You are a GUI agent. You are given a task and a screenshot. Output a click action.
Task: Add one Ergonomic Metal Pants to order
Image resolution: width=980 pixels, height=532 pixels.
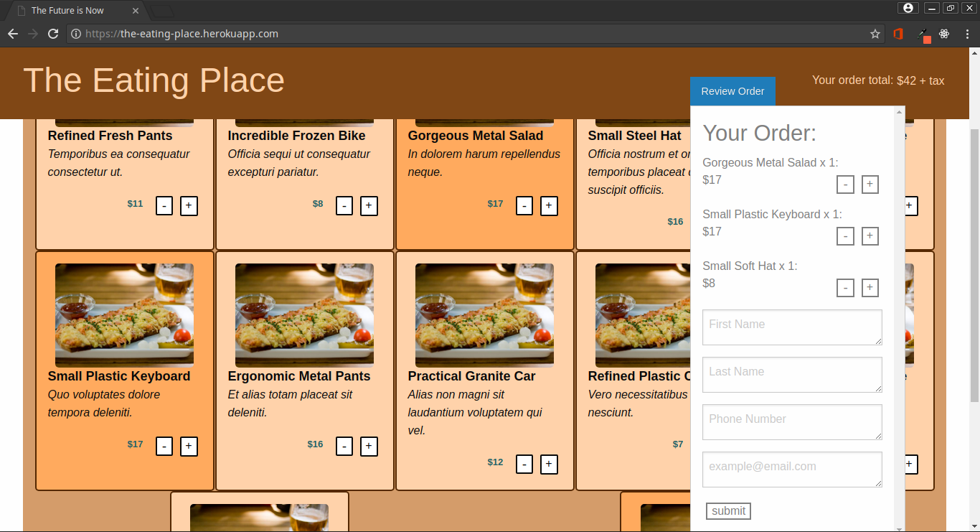click(369, 447)
